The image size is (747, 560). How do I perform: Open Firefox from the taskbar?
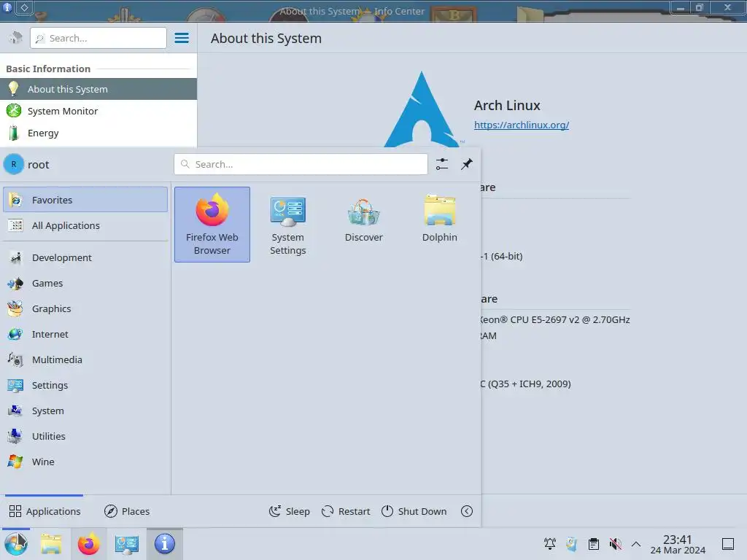[x=88, y=544]
